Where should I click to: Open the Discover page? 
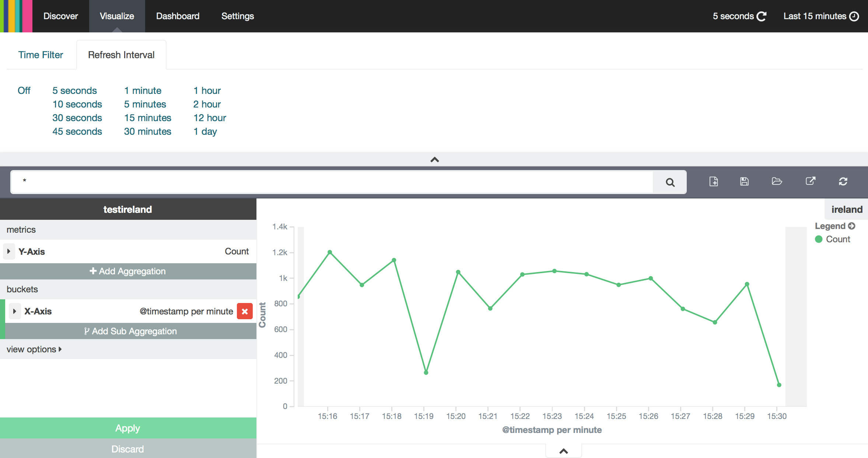[x=61, y=16]
